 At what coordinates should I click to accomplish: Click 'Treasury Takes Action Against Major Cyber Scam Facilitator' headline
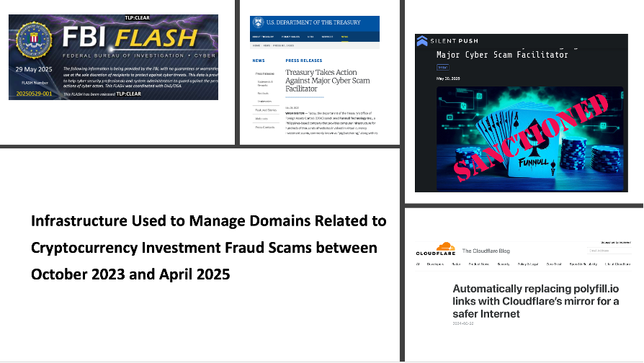coord(327,81)
